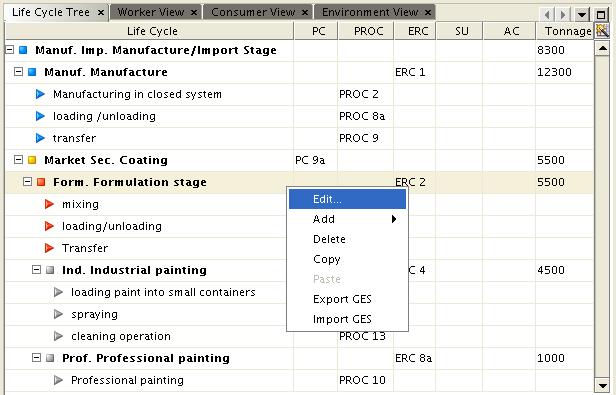Click the blue square icon beside Manuf. Manufacture

[x=32, y=72]
